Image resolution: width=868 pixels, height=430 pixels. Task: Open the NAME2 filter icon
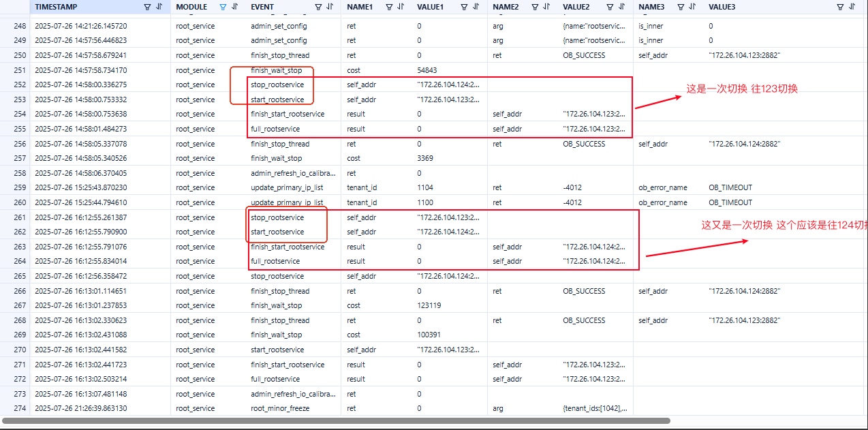coord(535,7)
